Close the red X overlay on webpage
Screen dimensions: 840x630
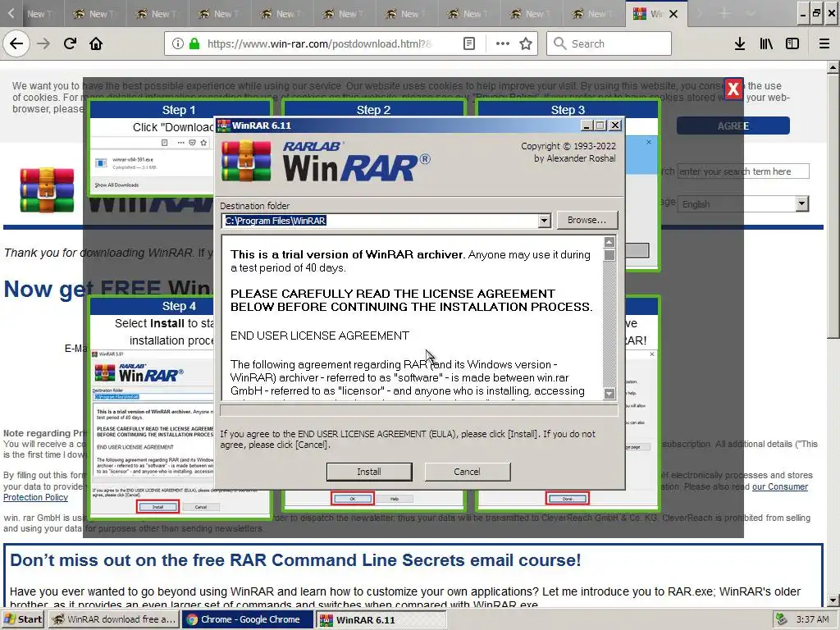click(733, 89)
